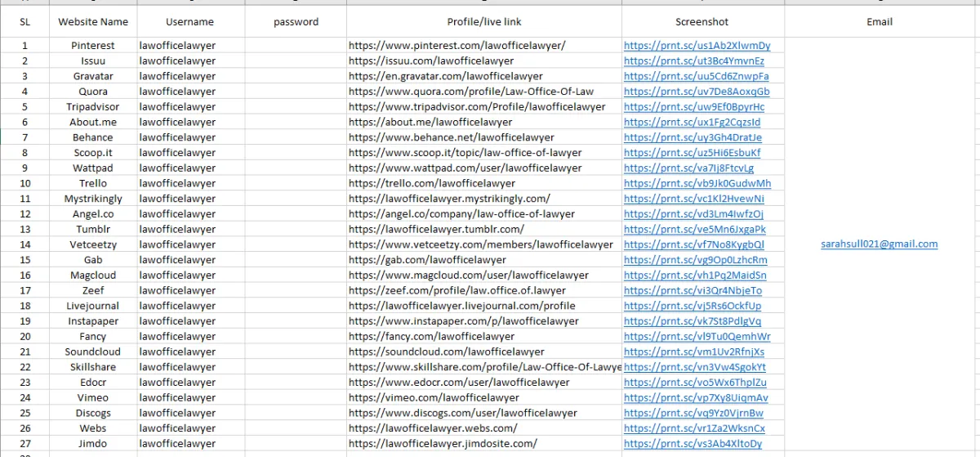
Task: Open the prnt.sc screenshot link in the Tumblr row
Action: (695, 229)
